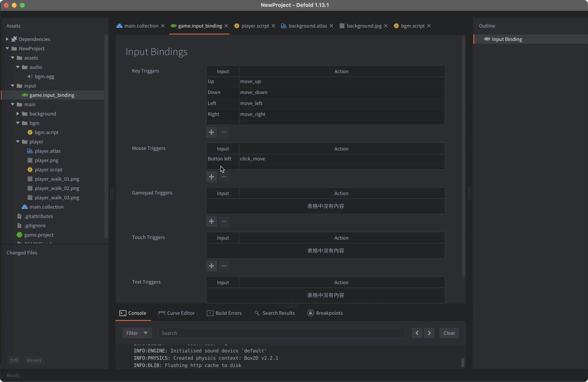588x382 pixels.
Task: Add a new Key Trigger with plus button
Action: [x=212, y=132]
